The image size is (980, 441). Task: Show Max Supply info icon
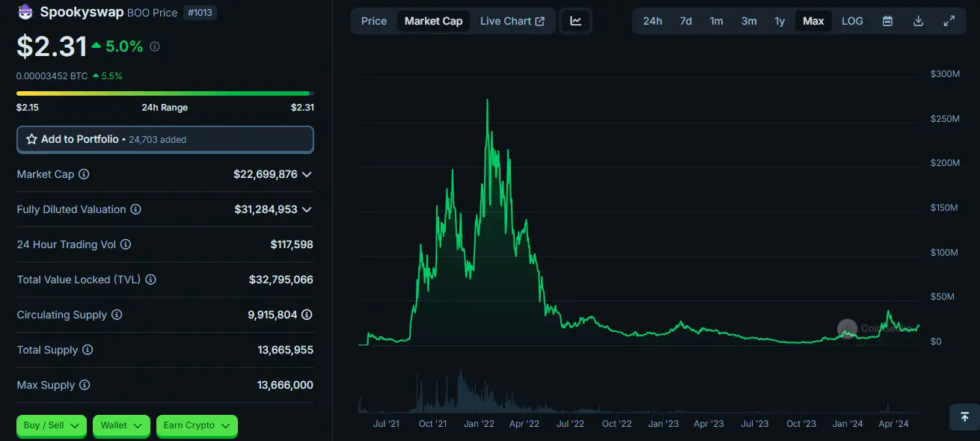pyautogui.click(x=85, y=385)
